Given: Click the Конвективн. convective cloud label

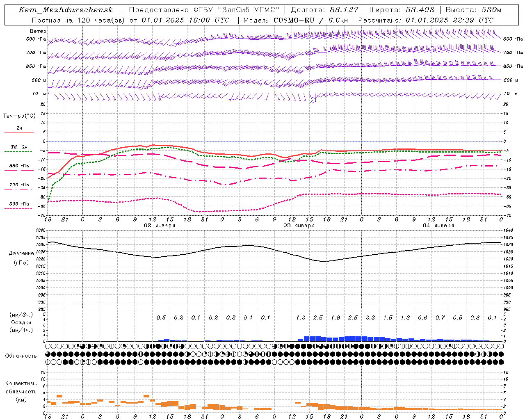Looking at the screenshot, I should point(21,383).
